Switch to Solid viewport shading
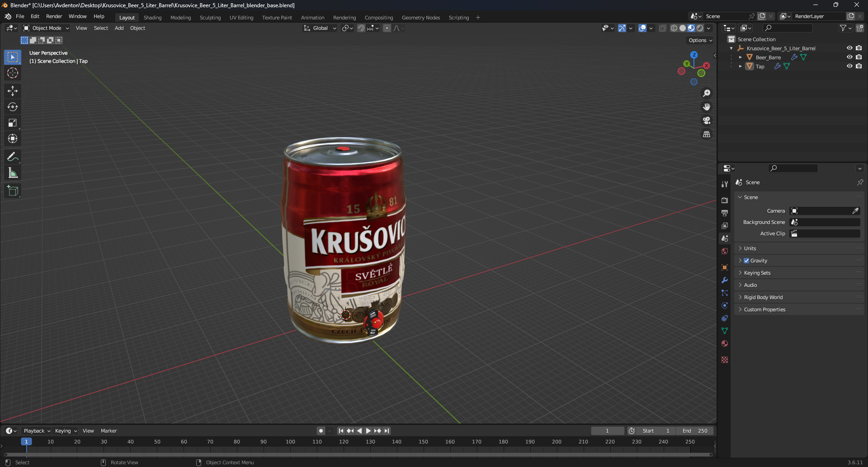The height and width of the screenshot is (467, 868). click(683, 28)
